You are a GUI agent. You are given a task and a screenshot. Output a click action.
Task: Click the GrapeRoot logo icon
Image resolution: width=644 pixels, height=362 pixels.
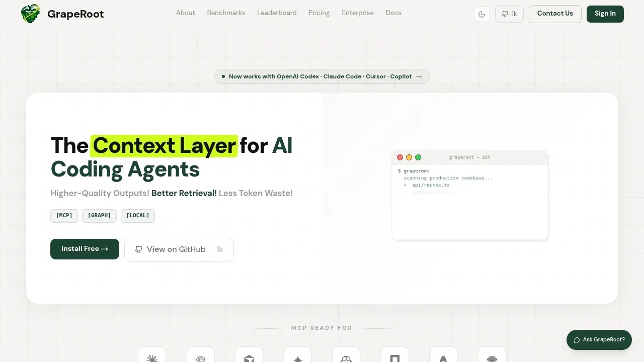[30, 14]
